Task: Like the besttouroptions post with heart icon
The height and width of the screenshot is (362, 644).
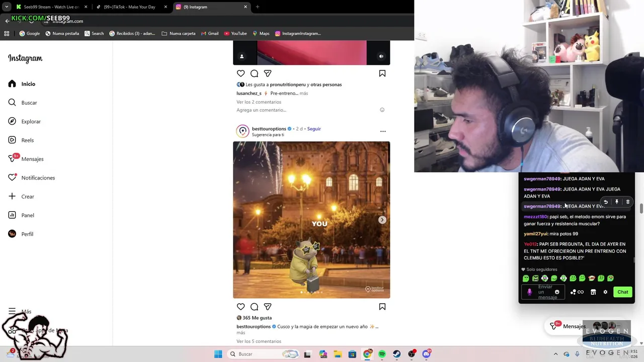Action: tap(240, 307)
